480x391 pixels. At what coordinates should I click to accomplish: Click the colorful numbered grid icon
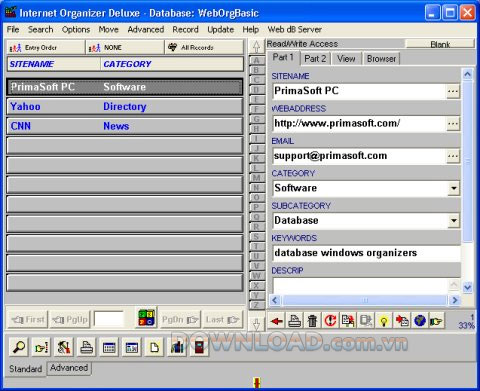tap(146, 318)
